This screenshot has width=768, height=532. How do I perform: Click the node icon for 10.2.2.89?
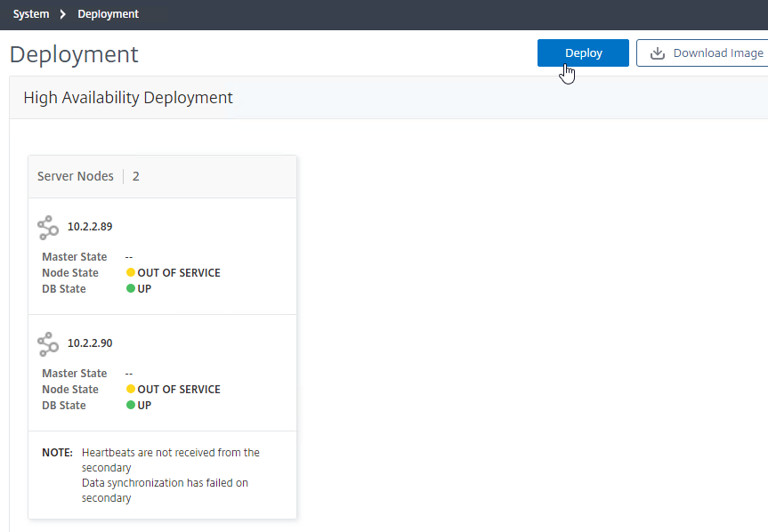click(x=48, y=228)
